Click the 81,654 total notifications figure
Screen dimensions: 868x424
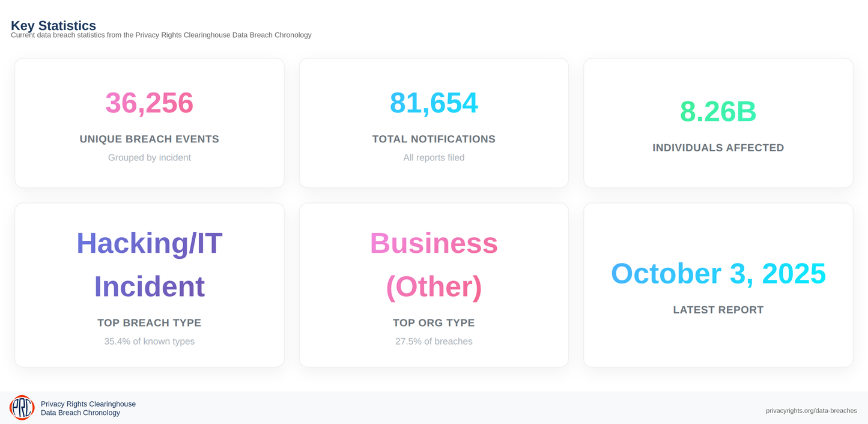(x=434, y=103)
